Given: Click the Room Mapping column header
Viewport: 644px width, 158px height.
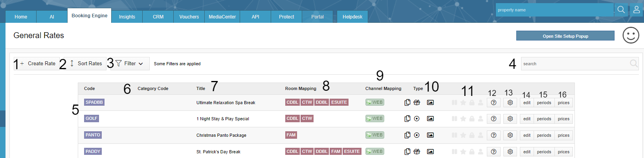Looking at the screenshot, I should click(301, 88).
